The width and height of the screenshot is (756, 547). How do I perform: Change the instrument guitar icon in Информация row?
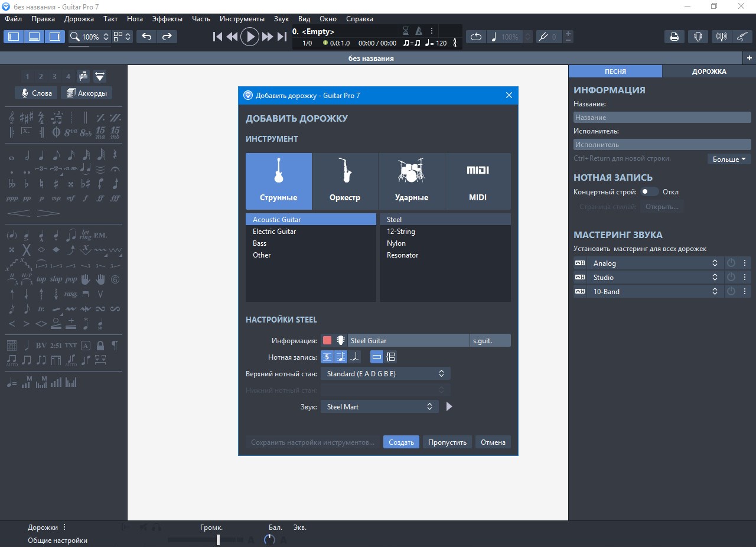pyautogui.click(x=341, y=340)
